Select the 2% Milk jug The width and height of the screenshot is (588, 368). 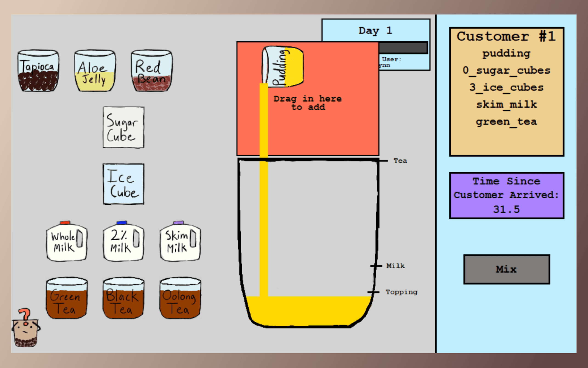click(123, 241)
